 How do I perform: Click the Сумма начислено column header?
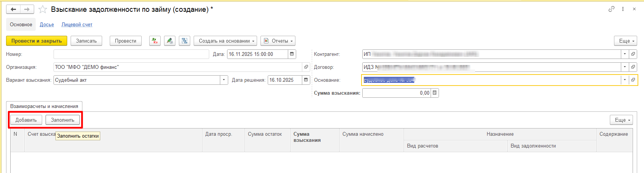point(371,140)
